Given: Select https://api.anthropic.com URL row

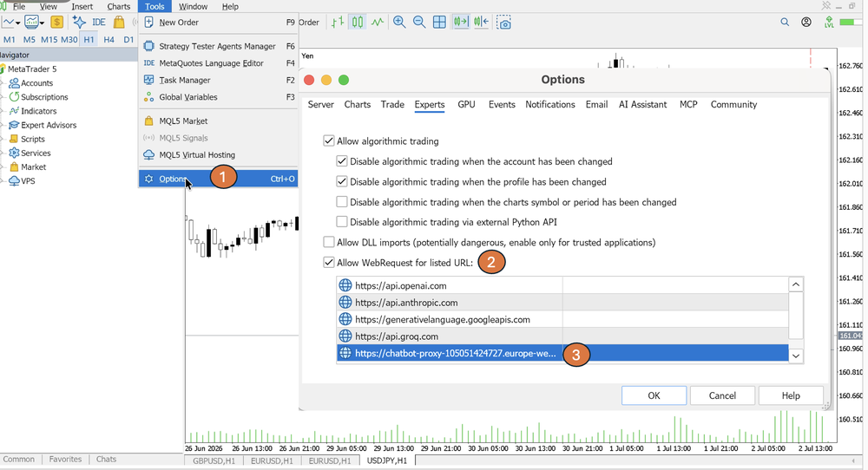Looking at the screenshot, I should pyautogui.click(x=562, y=303).
